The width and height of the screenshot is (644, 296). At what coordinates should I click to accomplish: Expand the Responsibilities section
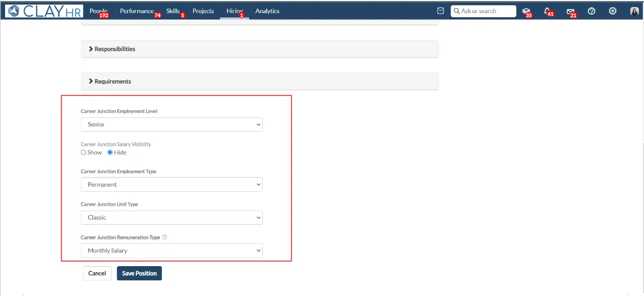(x=260, y=49)
